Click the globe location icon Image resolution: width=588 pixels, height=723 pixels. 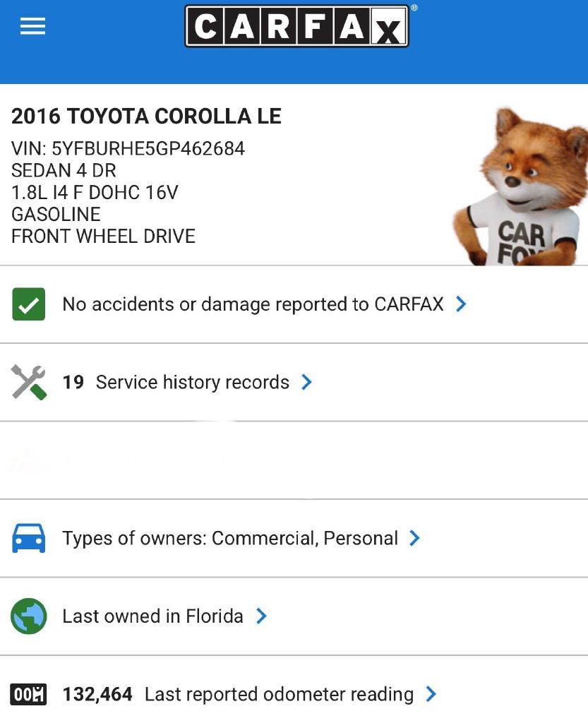(x=29, y=616)
